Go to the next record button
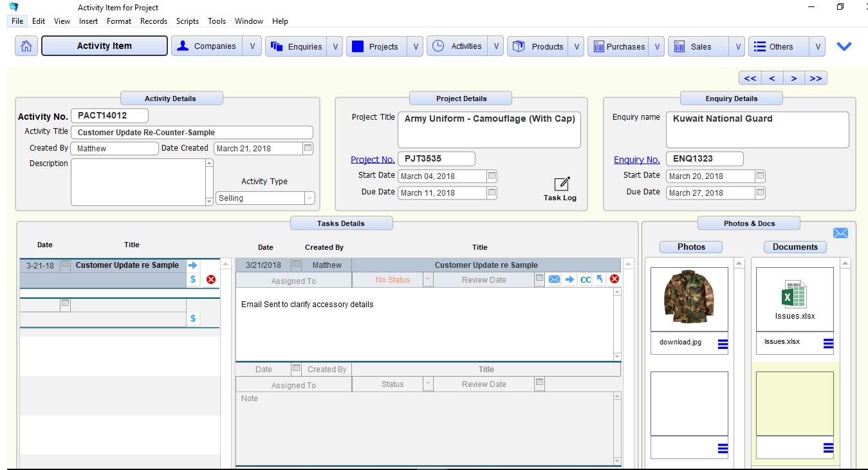Viewport: 868px width, 470px height. (794, 79)
